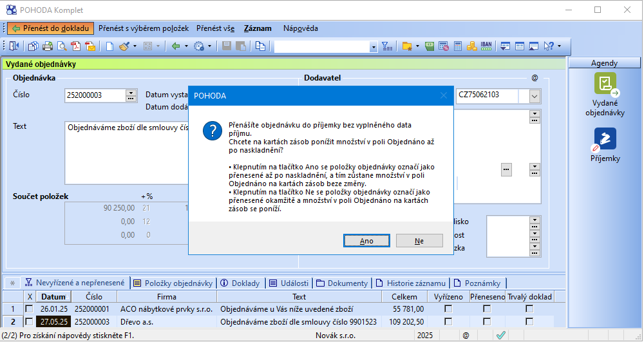Screen dimensions: 644x342
Task: Click the favorites folder with star icon
Action: [x=407, y=46]
